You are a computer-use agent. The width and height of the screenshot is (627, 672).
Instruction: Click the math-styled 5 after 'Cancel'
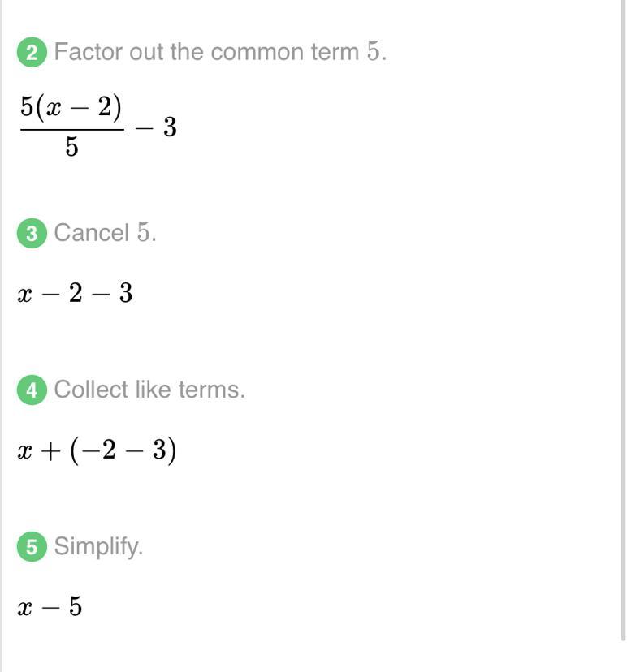click(x=143, y=234)
